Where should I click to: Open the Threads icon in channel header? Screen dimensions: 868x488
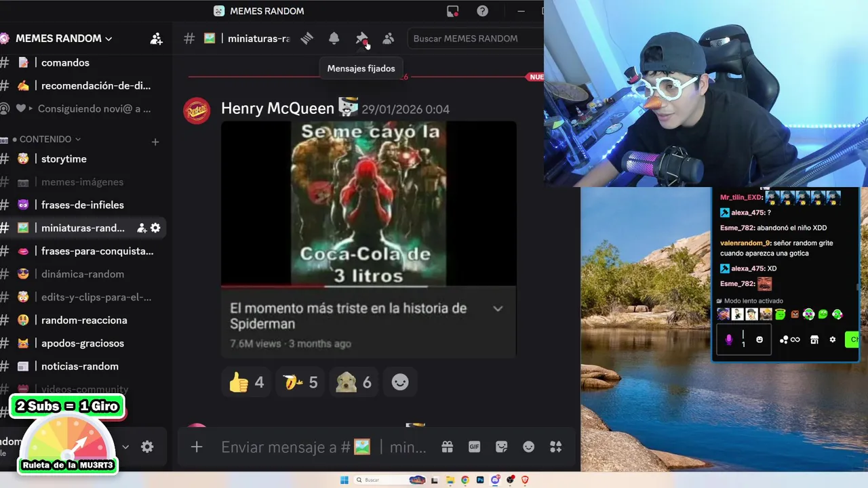coord(307,39)
